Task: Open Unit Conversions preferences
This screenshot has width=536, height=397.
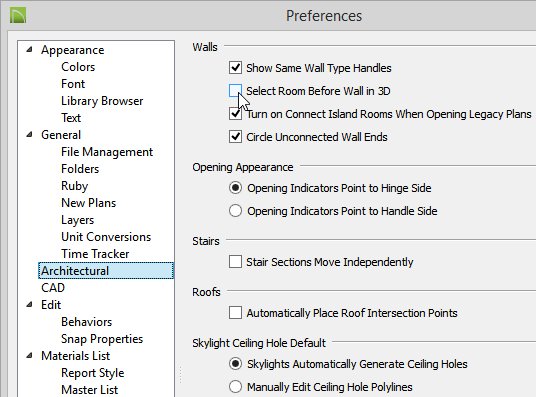Action: [106, 237]
